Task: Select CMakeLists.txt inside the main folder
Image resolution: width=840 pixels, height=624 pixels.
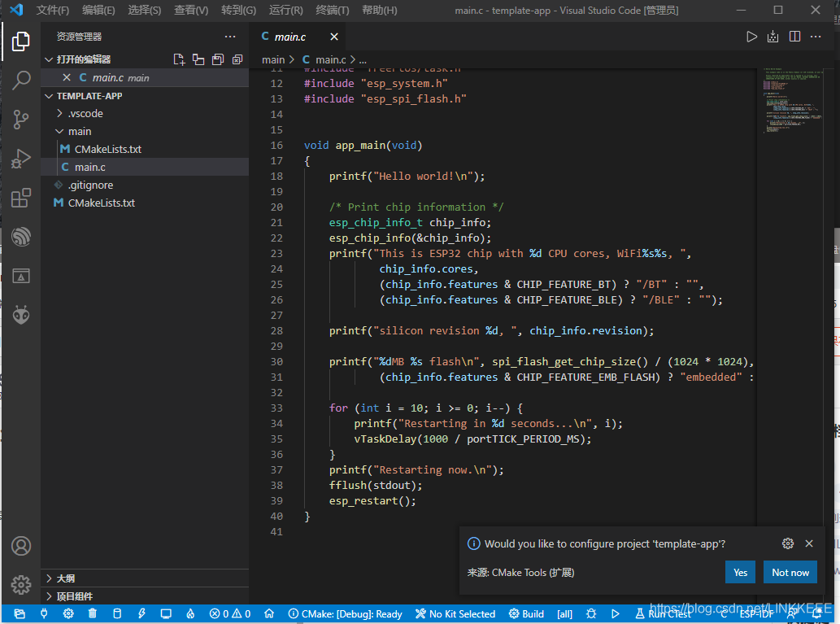Action: 145,149
